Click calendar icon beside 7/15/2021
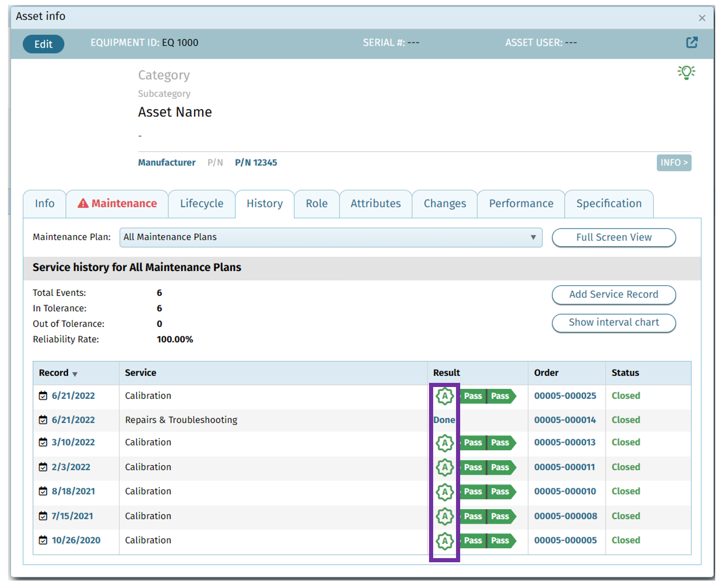Viewport: 721px width, 588px height. (x=43, y=516)
